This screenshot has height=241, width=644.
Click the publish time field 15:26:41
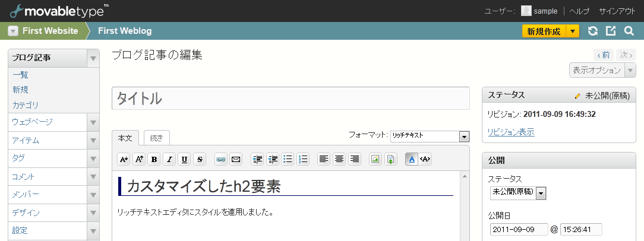click(x=581, y=229)
